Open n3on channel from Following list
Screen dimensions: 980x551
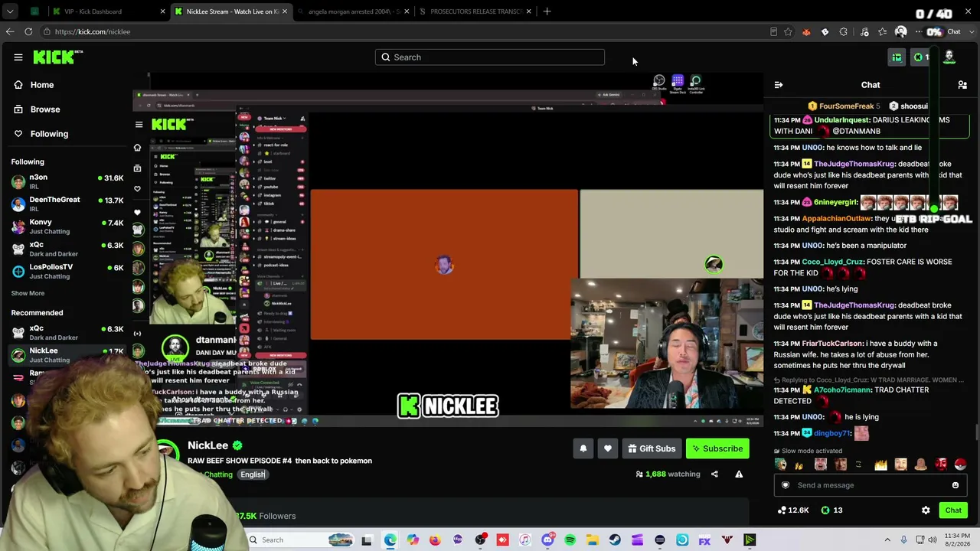pos(67,181)
